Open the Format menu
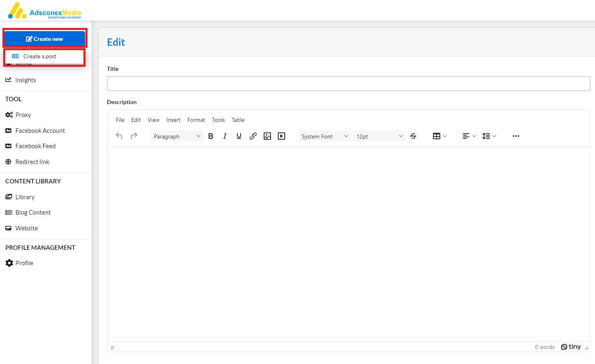The image size is (595, 364). [x=196, y=120]
